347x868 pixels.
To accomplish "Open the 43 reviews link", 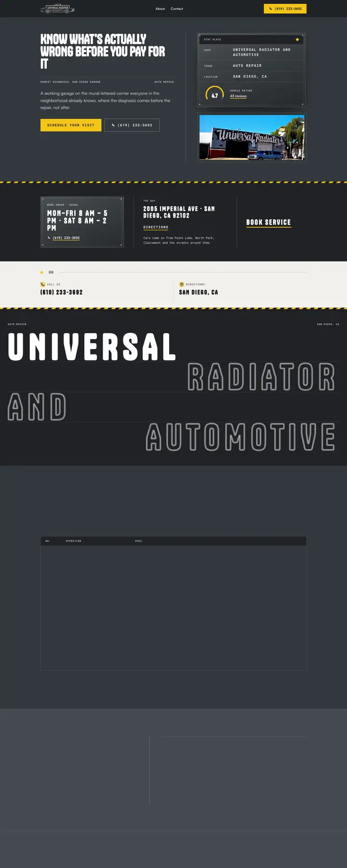I will pos(238,96).
